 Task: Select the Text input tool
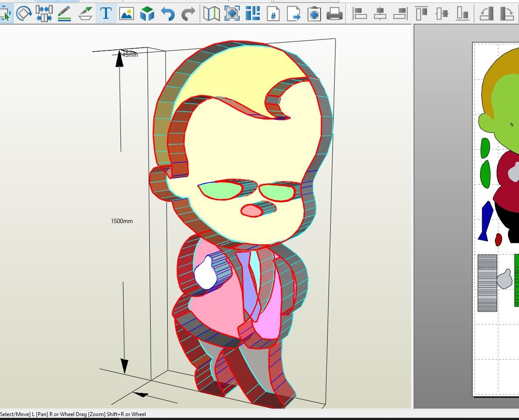click(106, 14)
